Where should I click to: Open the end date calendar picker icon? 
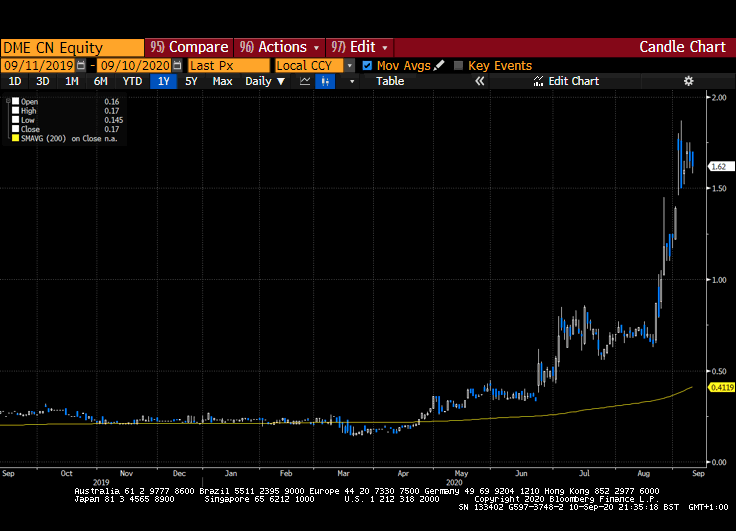pos(177,65)
